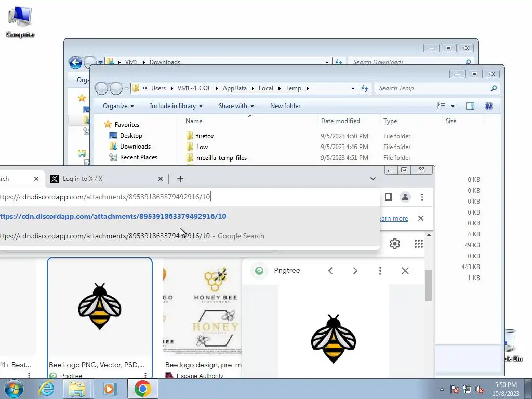Select Recent Places in Favorites
This screenshot has height=399, width=532.
point(138,157)
